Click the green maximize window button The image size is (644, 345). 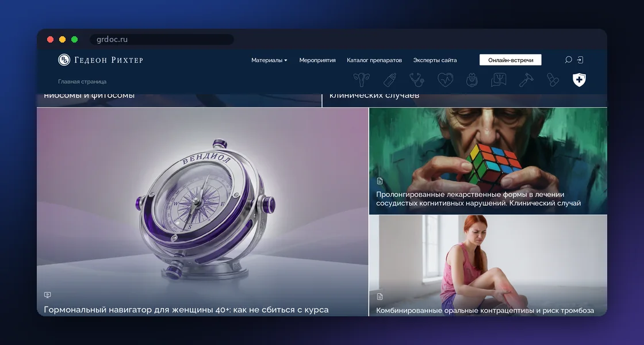click(x=74, y=40)
